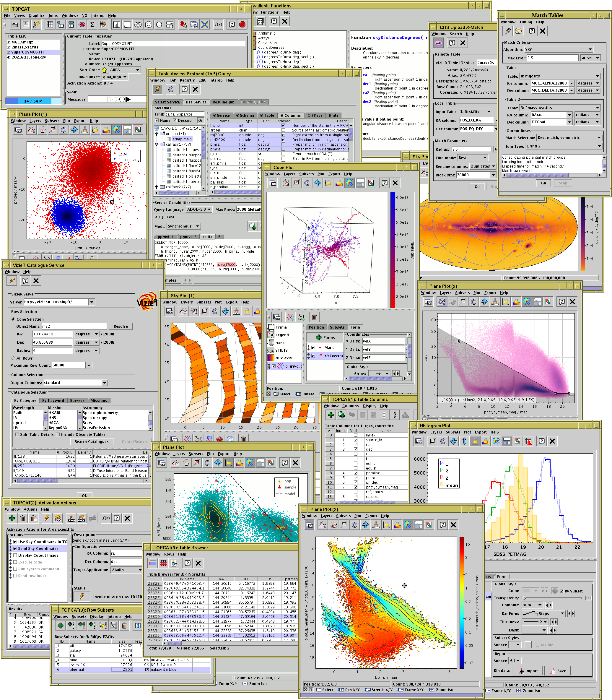The height and width of the screenshot is (700, 612).
Task: Open the cube plot window icon
Action: 149,25
